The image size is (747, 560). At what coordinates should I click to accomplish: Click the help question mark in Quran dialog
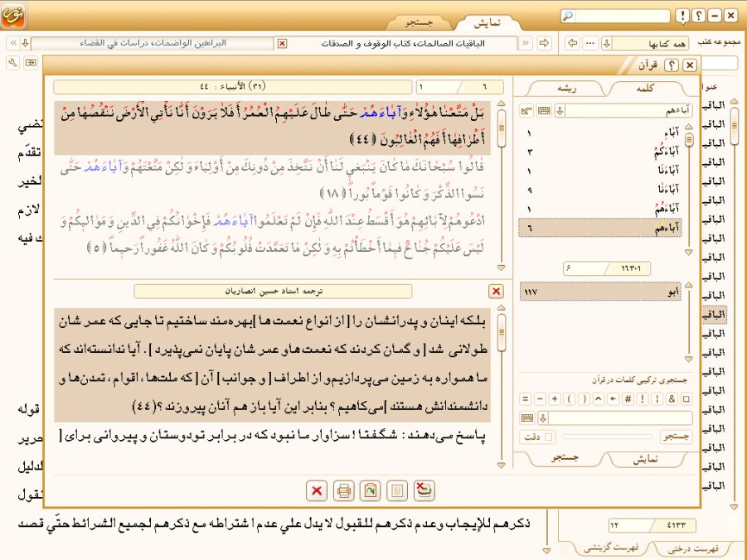tap(672, 65)
